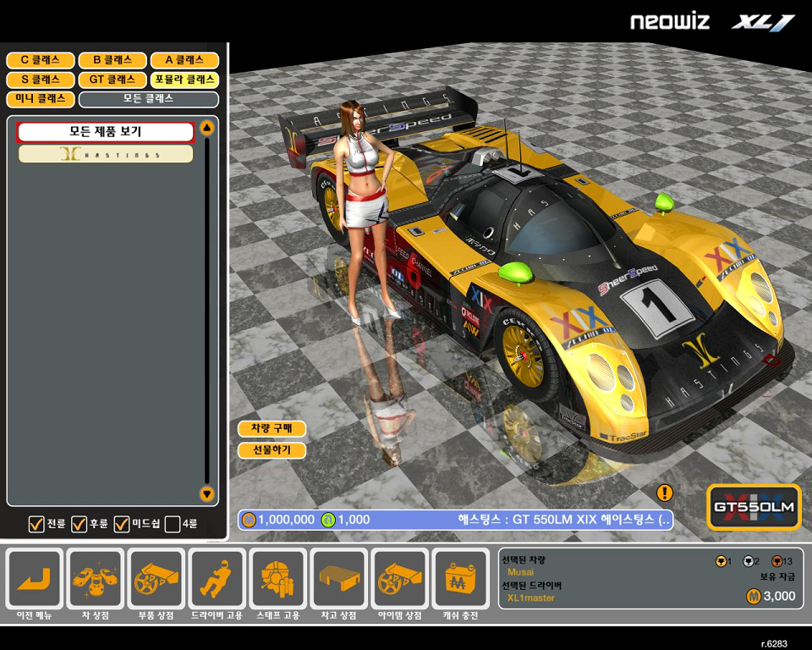Open the 부품 상점 parts shop
Viewport: 812px width, 650px height.
[156, 579]
